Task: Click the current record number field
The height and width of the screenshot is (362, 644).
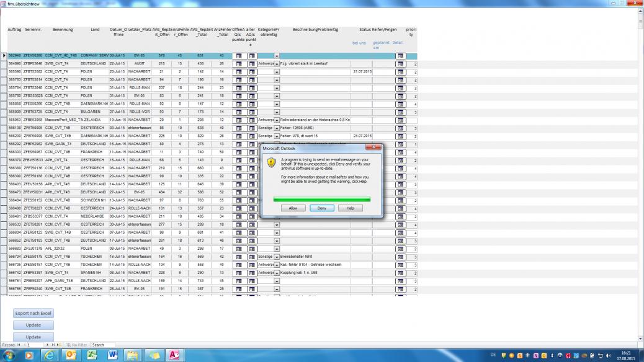Action: pyautogui.click(x=35, y=345)
